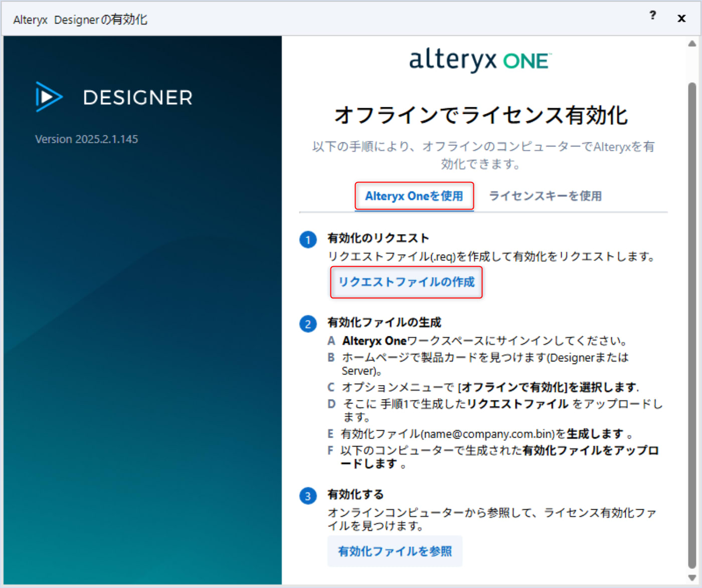Screen dimensions: 702x588
Task: Close the Alteryx Designer activation dialog
Action: 681,19
